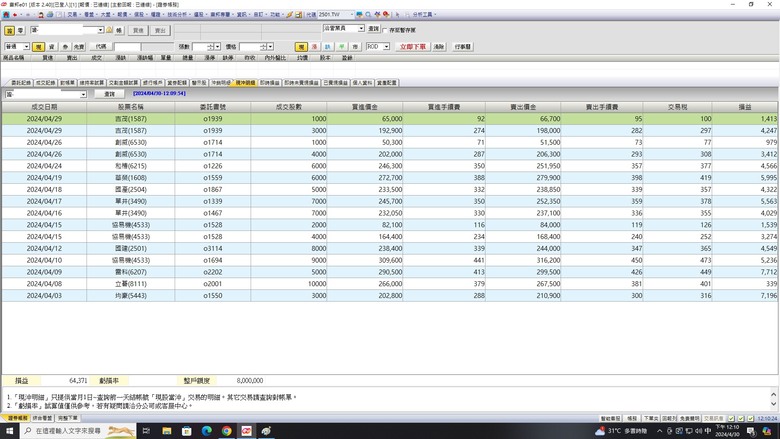Click the monitor icon after stock code
This screenshot has height=439, width=780.
(x=359, y=14)
